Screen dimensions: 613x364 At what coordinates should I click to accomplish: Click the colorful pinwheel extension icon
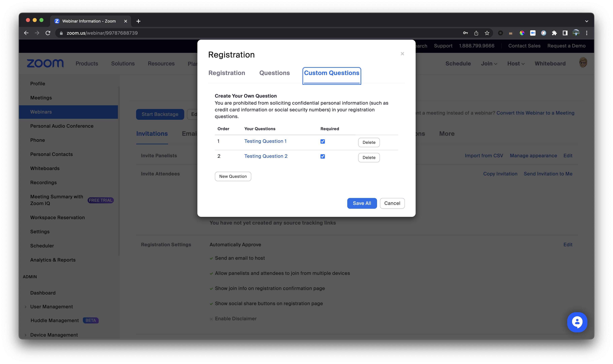522,33
